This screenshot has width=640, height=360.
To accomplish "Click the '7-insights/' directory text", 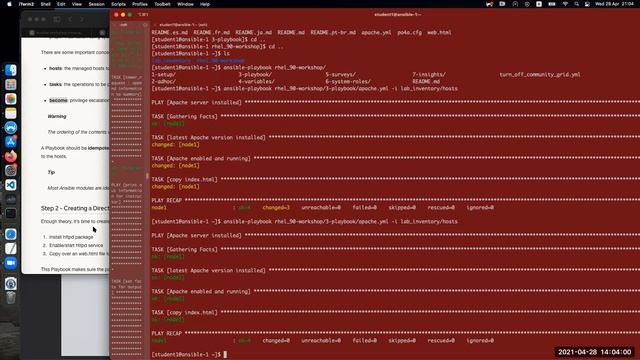I will (429, 75).
